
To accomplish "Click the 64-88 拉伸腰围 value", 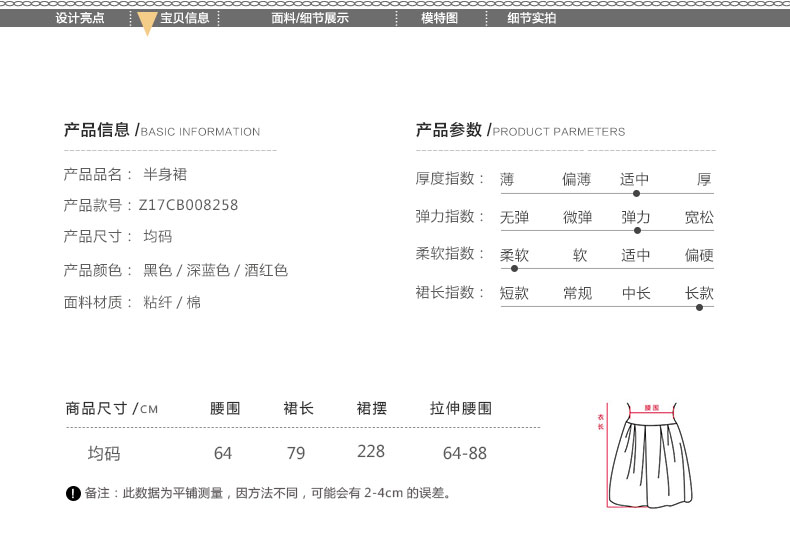I will 464,453.
